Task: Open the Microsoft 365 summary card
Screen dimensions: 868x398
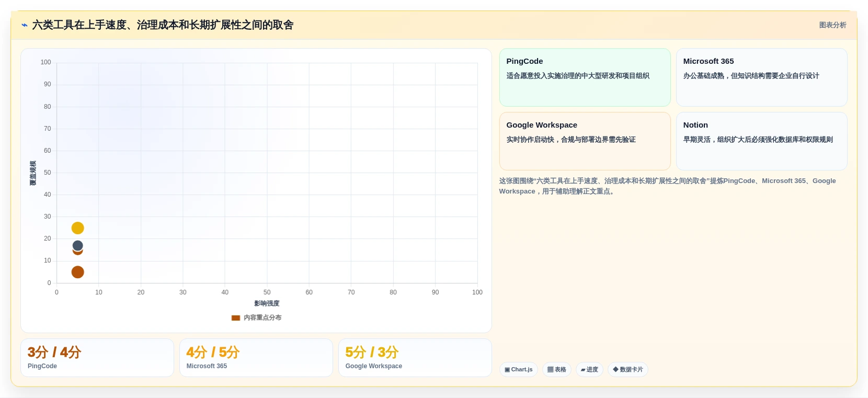Action: [x=761, y=77]
